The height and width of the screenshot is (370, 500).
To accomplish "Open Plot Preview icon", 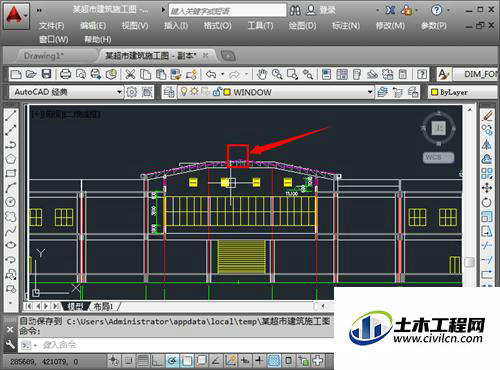I will pyautogui.click(x=80, y=74).
